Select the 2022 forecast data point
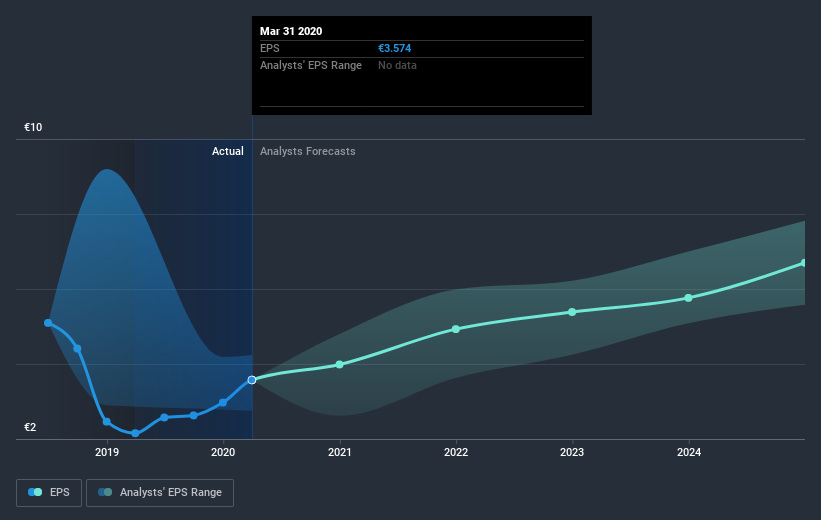This screenshot has height=520, width=821. click(456, 329)
